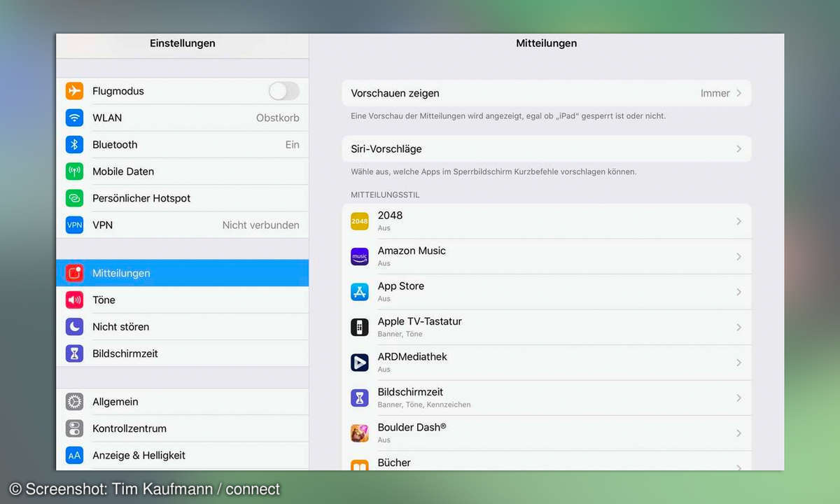Open Siri-Vorschläge option

point(547,149)
